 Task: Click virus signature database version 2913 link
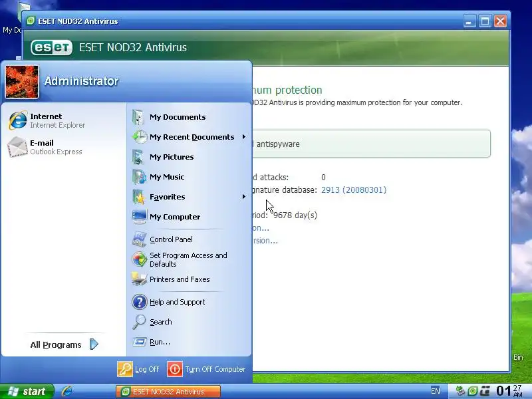click(354, 190)
